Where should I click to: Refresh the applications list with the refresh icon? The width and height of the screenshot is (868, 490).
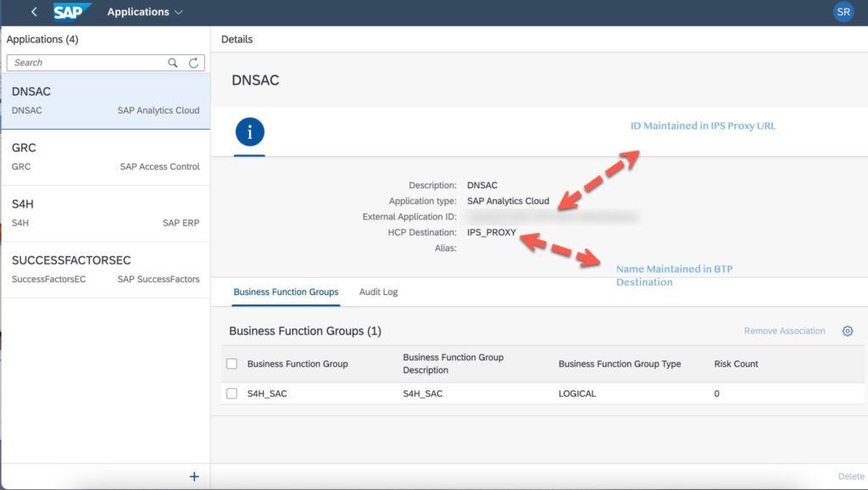[193, 62]
